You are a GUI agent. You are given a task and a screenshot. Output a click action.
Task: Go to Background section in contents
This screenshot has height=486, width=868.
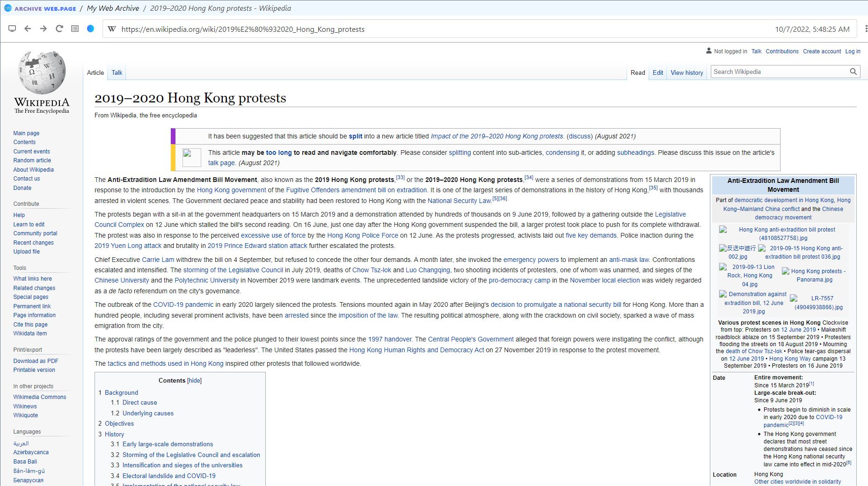[x=121, y=392]
